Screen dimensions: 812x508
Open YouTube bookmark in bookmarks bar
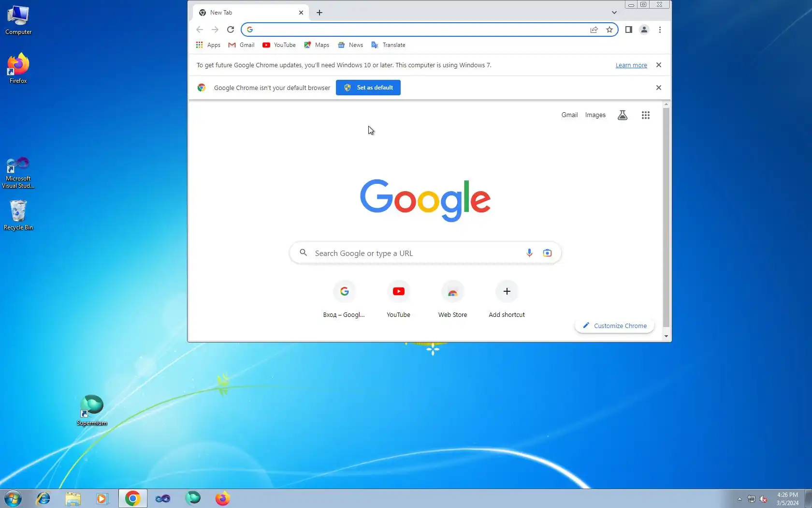(x=279, y=45)
